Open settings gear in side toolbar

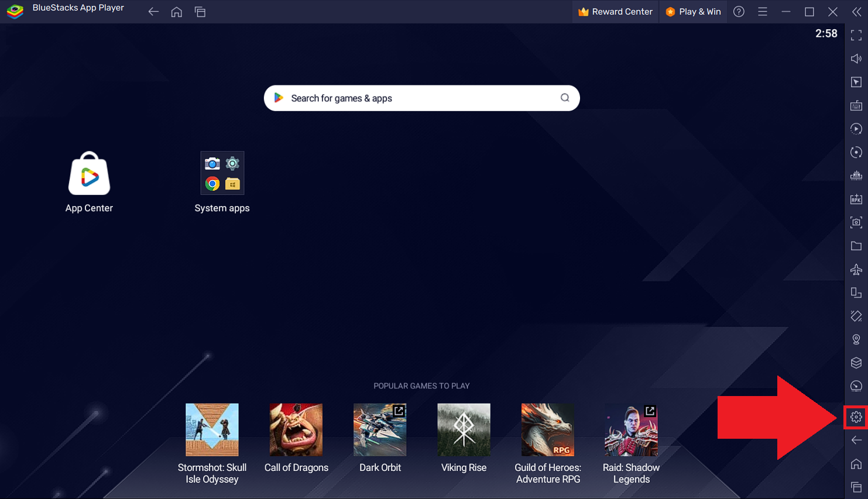pyautogui.click(x=856, y=417)
